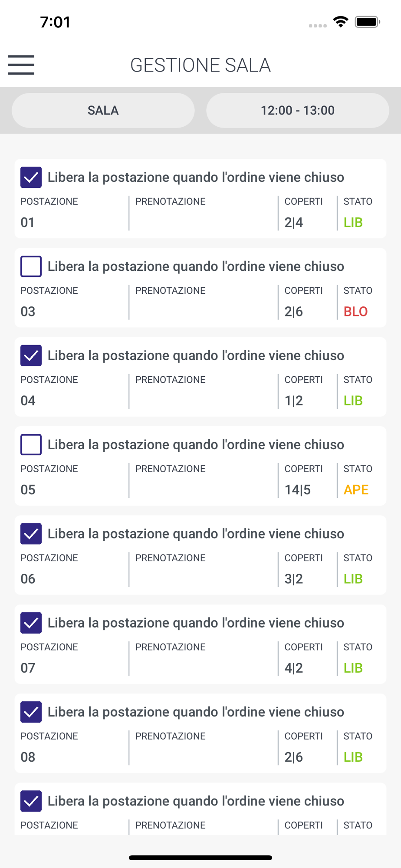Select the LIB status of postazione 01
This screenshot has height=868, width=401.
[x=353, y=223]
